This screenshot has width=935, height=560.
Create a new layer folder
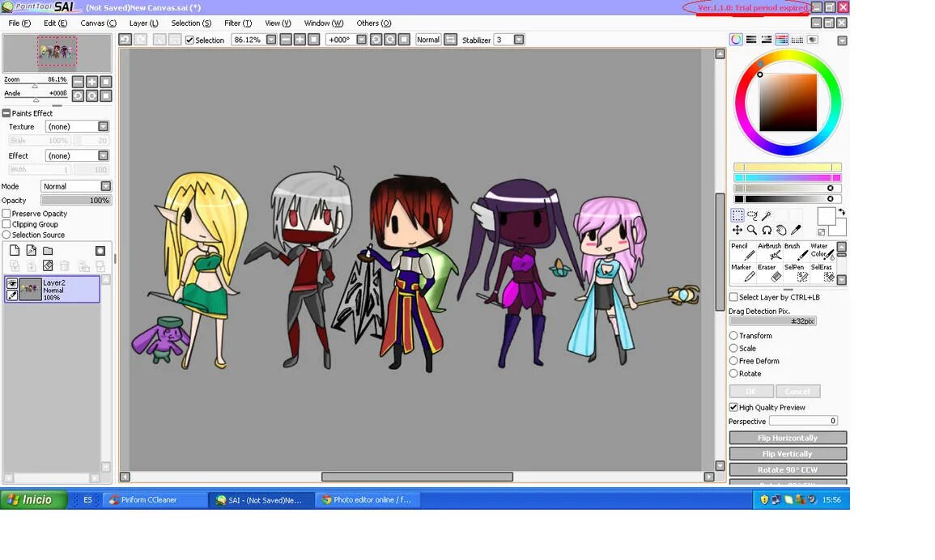tap(48, 251)
